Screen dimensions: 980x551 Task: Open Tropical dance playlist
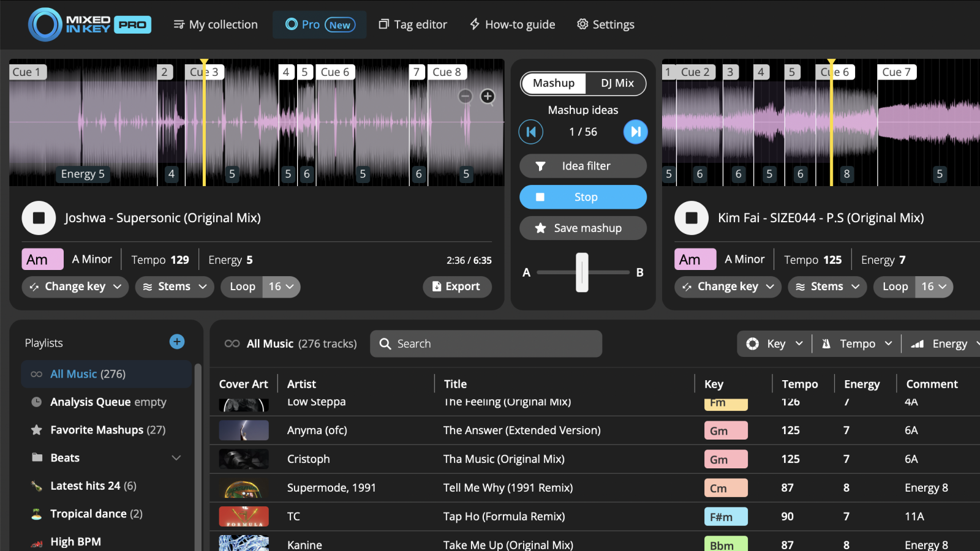pyautogui.click(x=107, y=514)
